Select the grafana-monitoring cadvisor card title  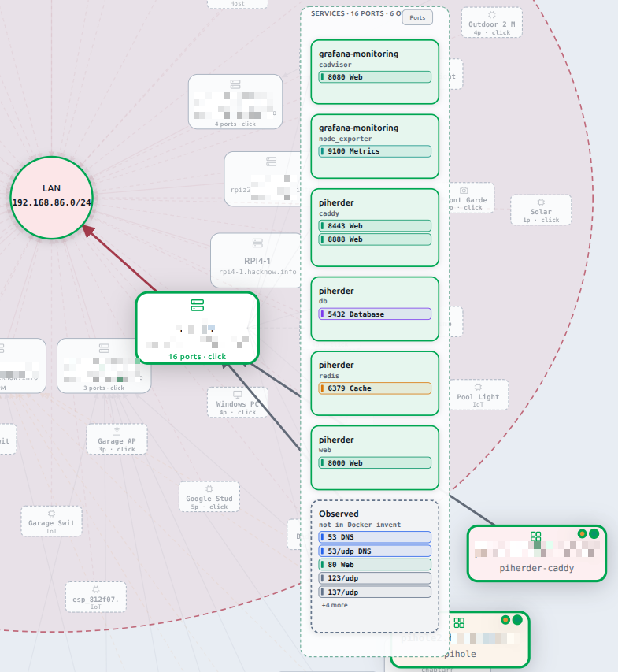[358, 54]
